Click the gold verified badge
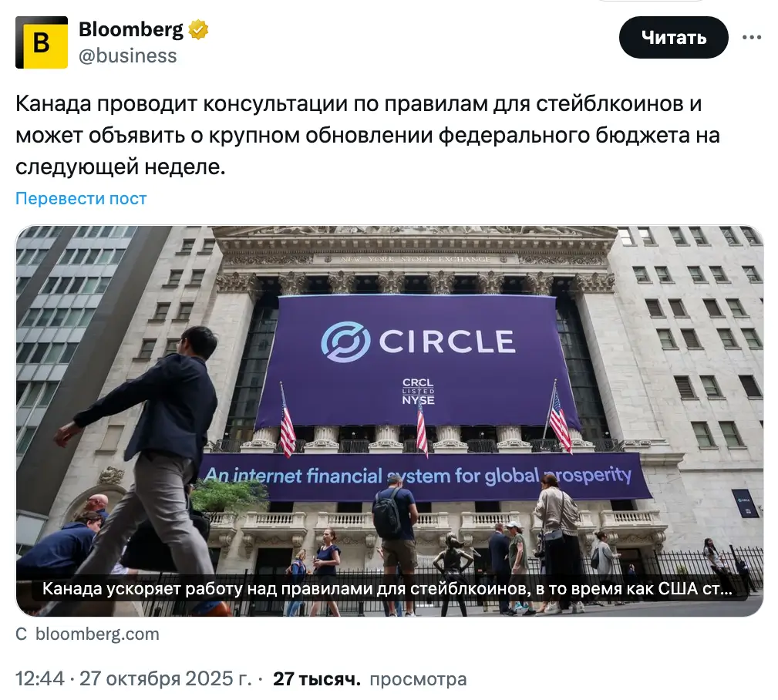The width and height of the screenshot is (778, 700). [199, 30]
